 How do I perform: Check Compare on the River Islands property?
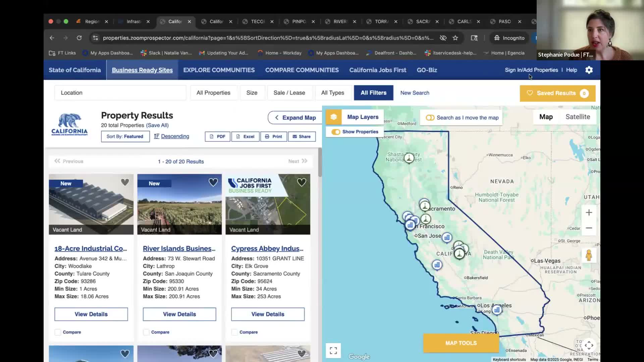(x=146, y=332)
